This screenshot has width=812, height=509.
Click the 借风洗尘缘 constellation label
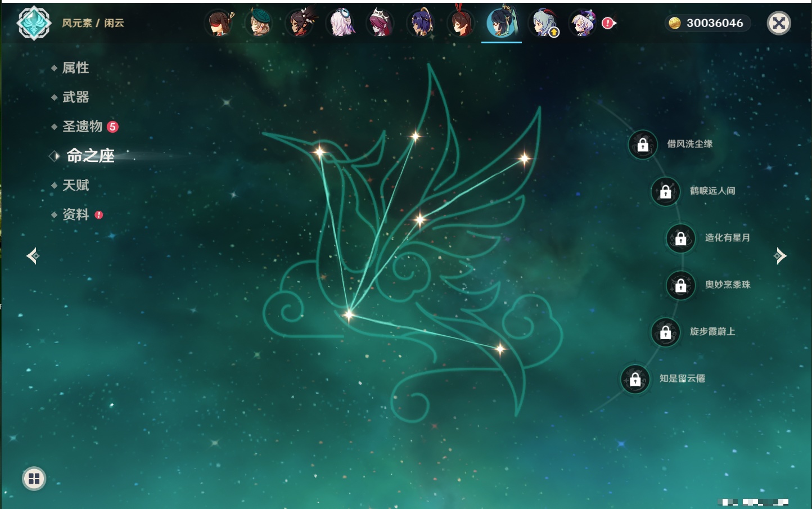tap(690, 144)
